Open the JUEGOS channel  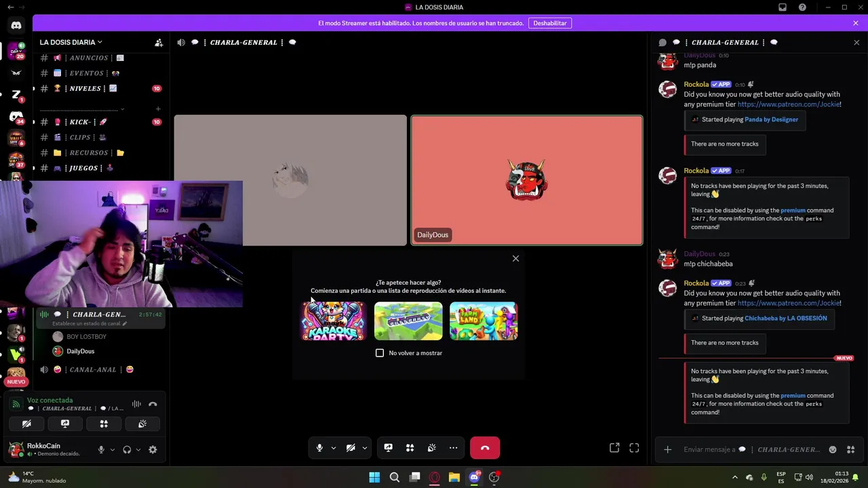[x=100, y=168]
